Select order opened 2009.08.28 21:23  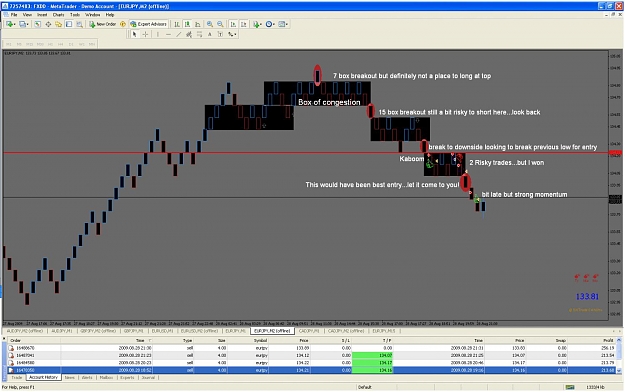[x=311, y=355]
